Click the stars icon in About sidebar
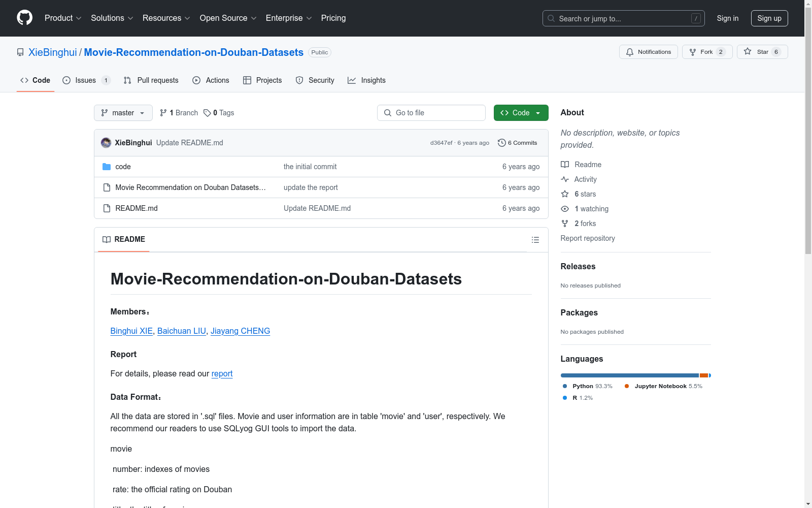This screenshot has width=812, height=508. click(x=565, y=194)
